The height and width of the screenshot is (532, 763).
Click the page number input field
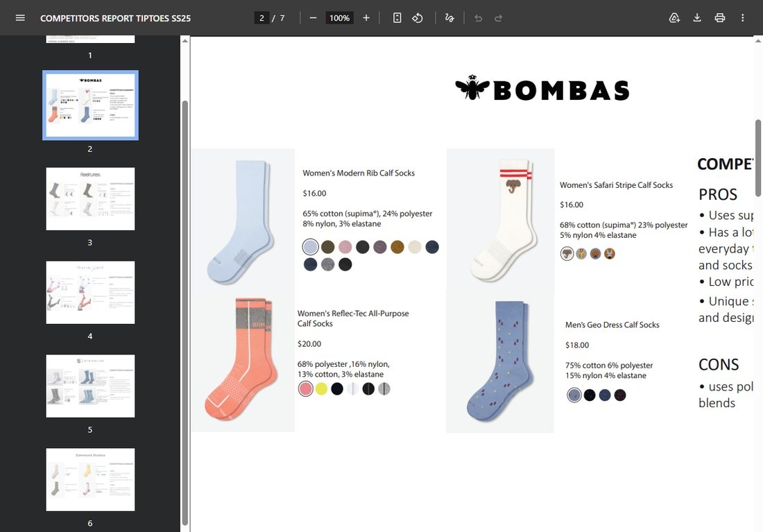[x=262, y=18]
